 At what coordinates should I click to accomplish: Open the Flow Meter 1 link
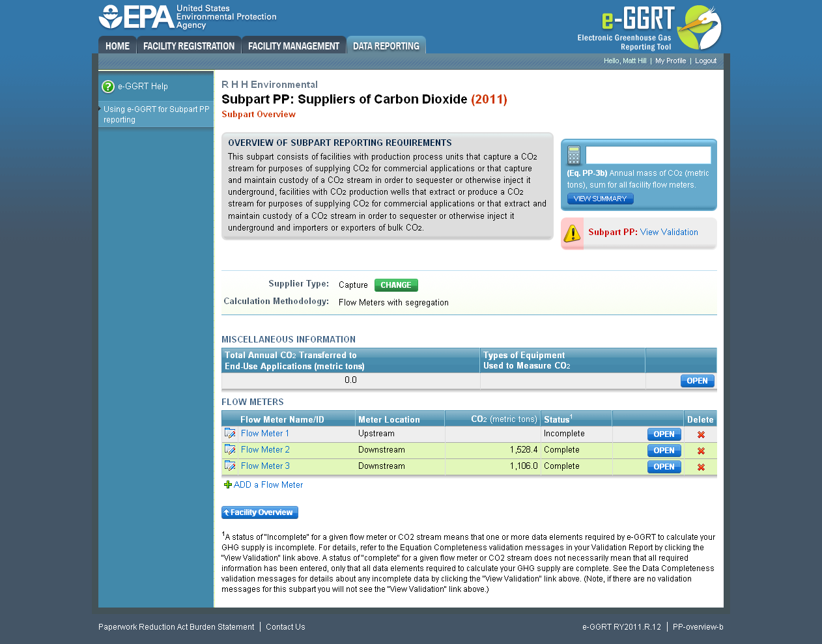pos(265,434)
